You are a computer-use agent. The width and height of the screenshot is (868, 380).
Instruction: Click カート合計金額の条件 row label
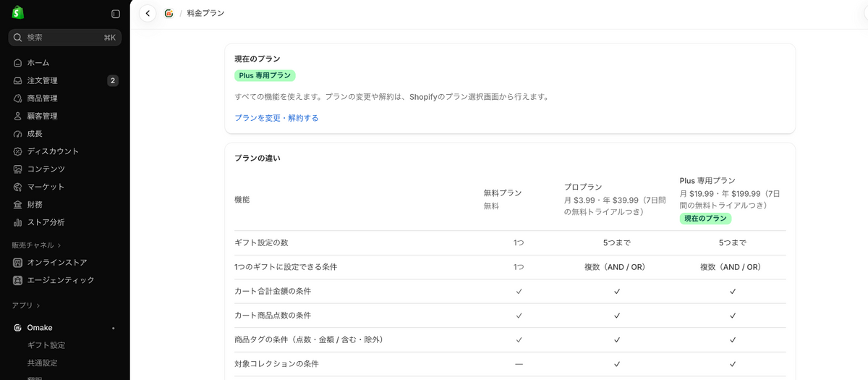pyautogui.click(x=273, y=291)
